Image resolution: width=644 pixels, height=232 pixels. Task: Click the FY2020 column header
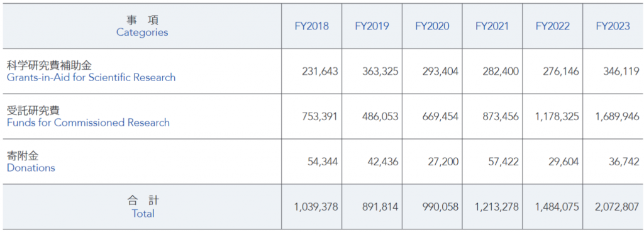(432, 26)
